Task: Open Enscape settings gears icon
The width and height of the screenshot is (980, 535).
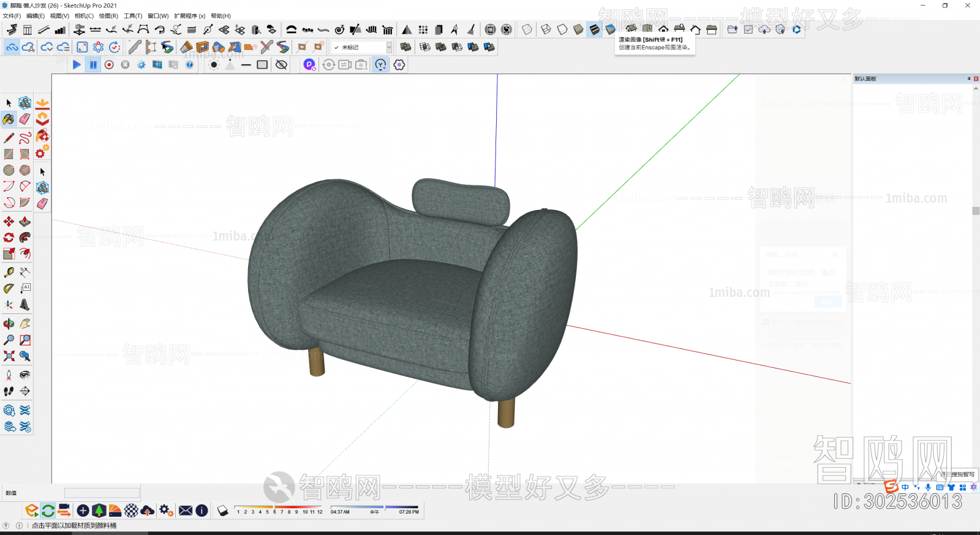Action: 166,511
